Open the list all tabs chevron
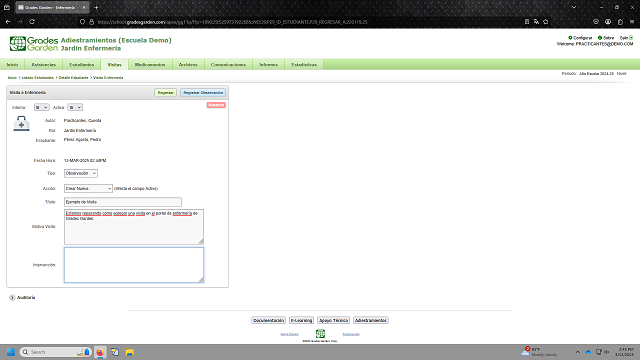640x360 pixels. tap(574, 7)
